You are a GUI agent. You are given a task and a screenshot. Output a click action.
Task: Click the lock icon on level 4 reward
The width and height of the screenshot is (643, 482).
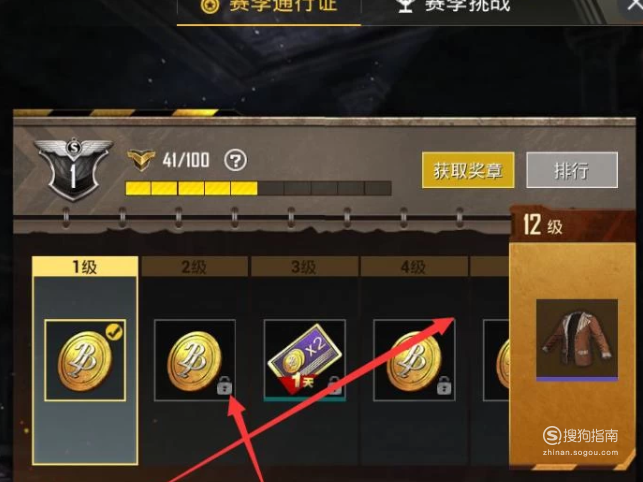tap(444, 385)
